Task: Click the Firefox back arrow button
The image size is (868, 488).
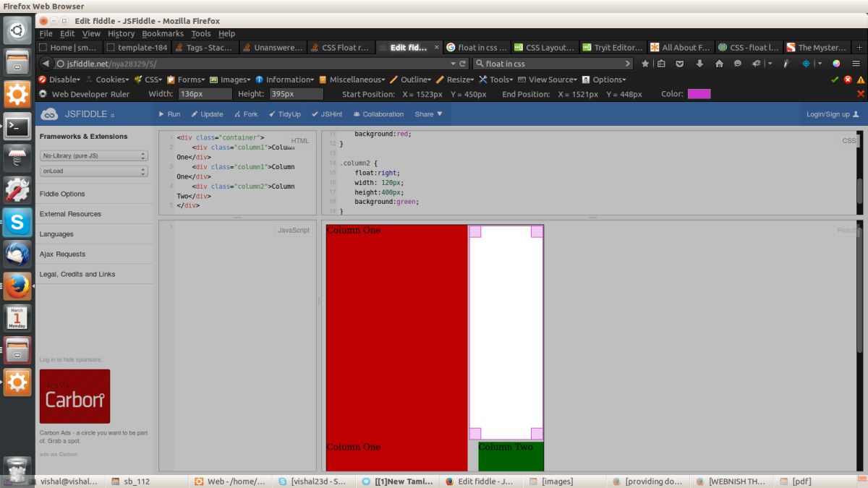Action: click(46, 64)
